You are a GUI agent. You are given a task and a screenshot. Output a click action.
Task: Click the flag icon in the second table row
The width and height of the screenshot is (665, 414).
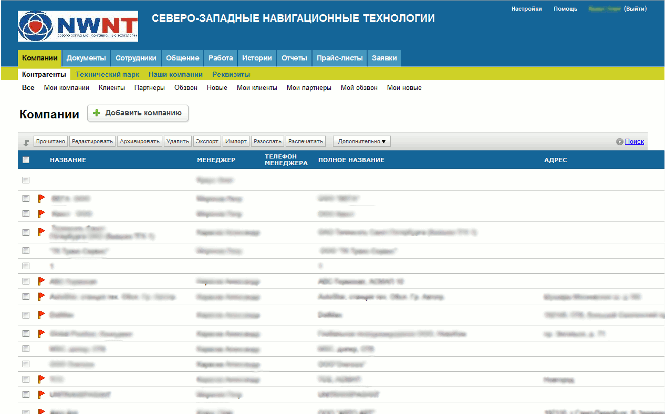tap(41, 199)
